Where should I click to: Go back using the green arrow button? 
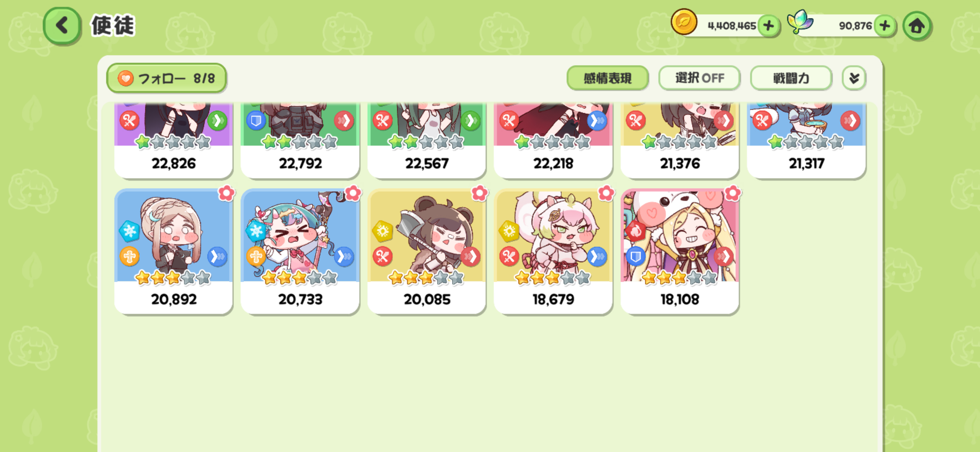pos(62,26)
